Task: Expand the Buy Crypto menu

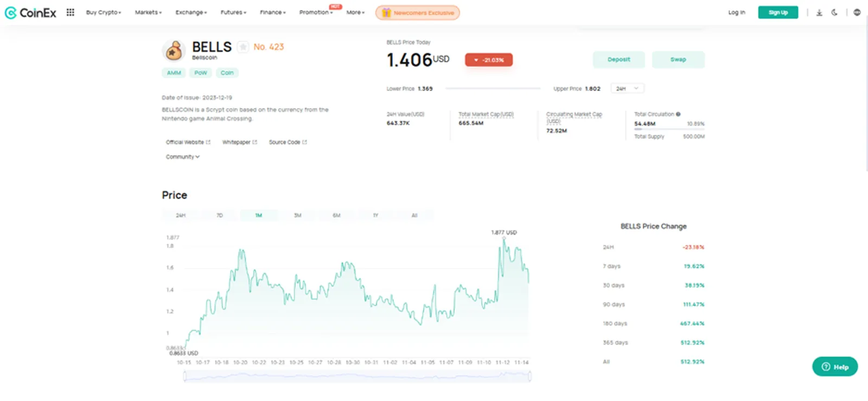Action: pos(104,12)
